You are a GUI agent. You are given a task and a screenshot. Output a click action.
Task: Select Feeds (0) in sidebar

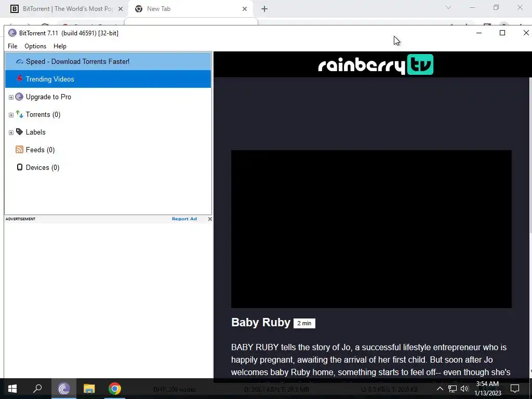coord(40,150)
